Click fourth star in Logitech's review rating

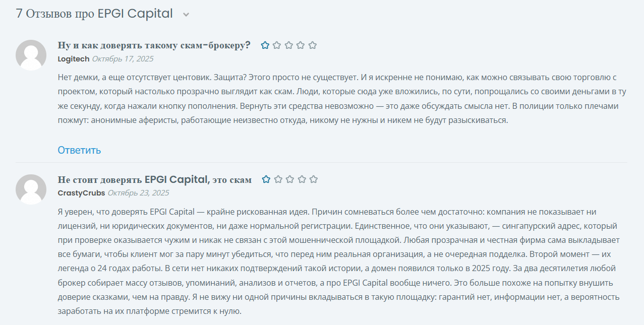point(301,45)
